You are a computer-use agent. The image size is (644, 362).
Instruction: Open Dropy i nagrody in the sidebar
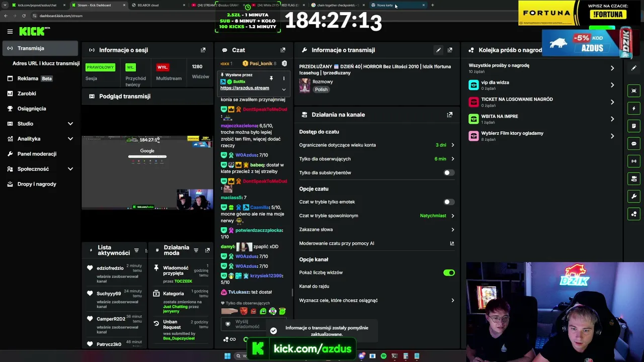(41, 184)
